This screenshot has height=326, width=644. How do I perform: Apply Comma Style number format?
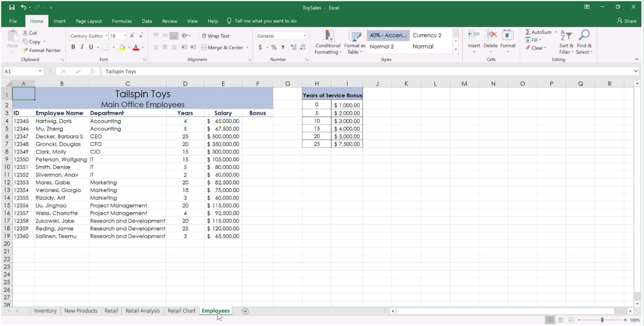pyautogui.click(x=283, y=47)
